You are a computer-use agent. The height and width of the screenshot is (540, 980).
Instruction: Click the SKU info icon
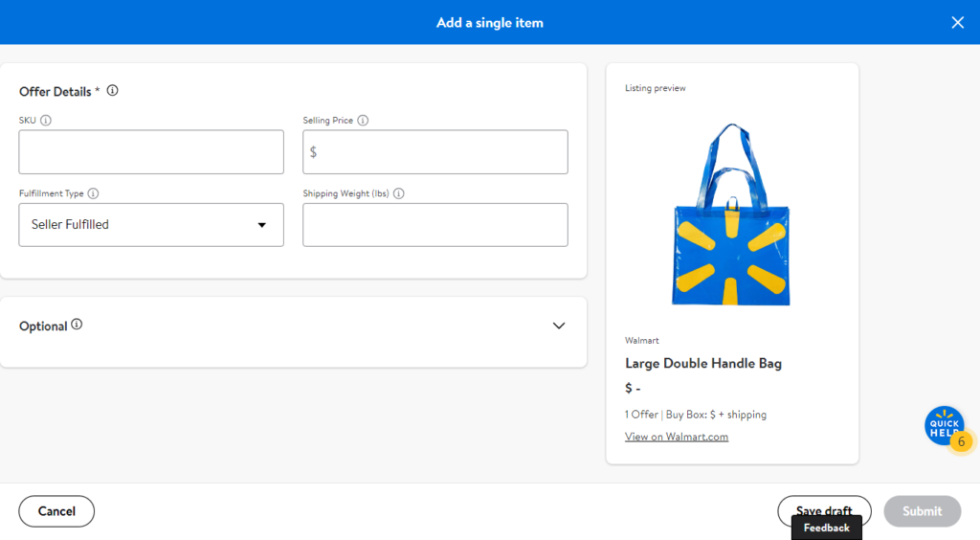click(46, 121)
